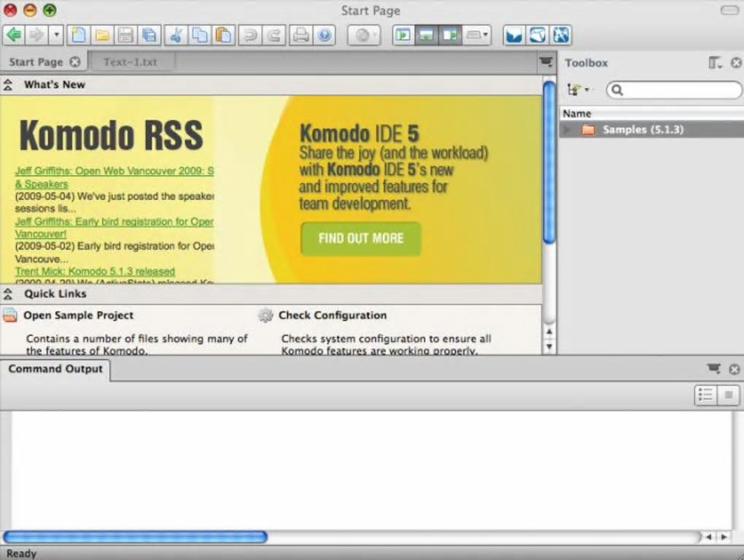Image resolution: width=744 pixels, height=560 pixels.
Task: Collapse the What's New section
Action: click(x=7, y=85)
